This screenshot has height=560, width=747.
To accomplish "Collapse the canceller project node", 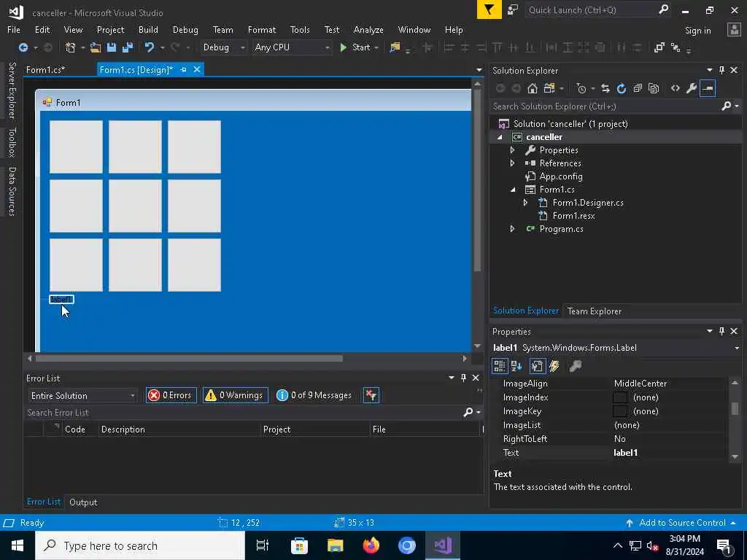I will [x=500, y=137].
